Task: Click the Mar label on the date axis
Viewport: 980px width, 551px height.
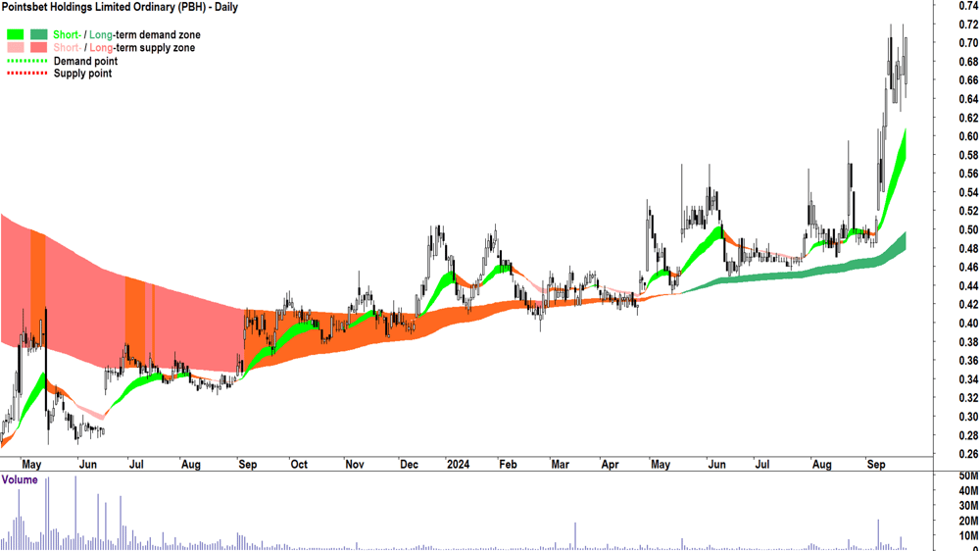Action: pyautogui.click(x=560, y=465)
